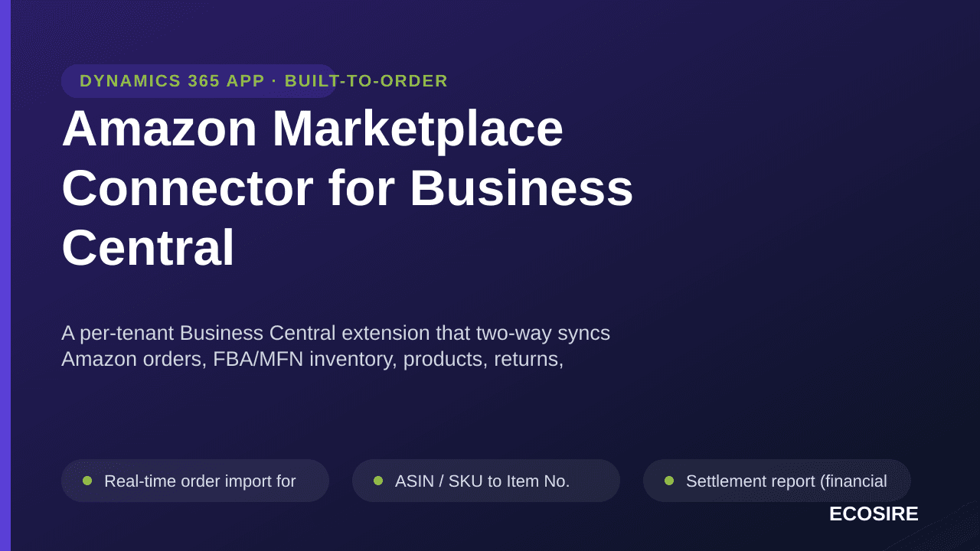
Task: Select the ASIN / SKU to Item No. pill
Action: [x=486, y=481]
